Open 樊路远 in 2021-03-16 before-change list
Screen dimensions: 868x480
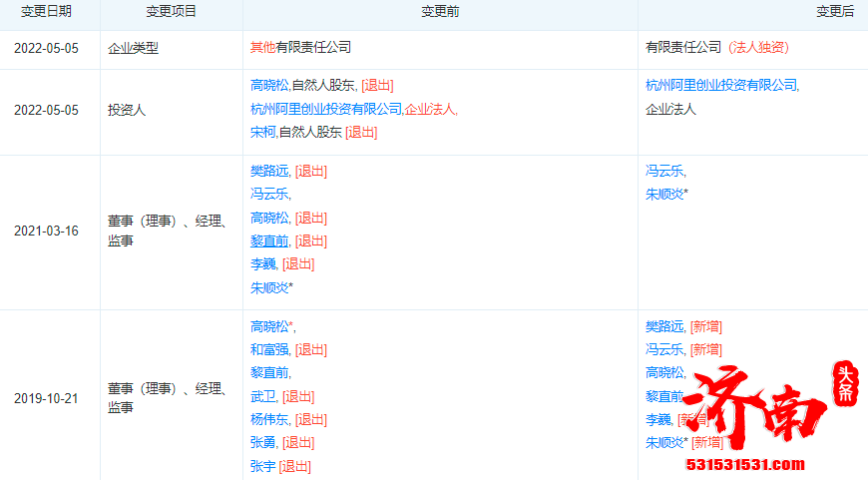coord(269,172)
